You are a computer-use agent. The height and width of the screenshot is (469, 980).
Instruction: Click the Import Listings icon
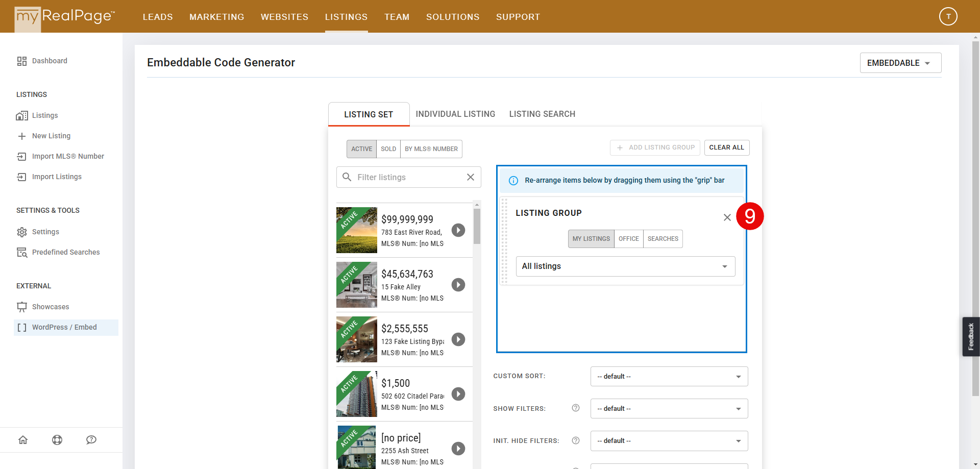click(22, 177)
